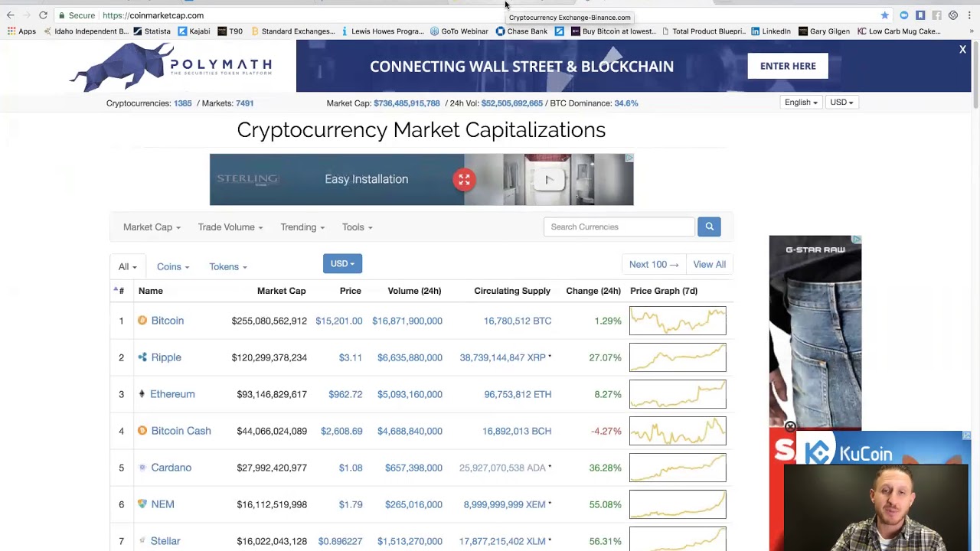The height and width of the screenshot is (551, 980).
Task: Click the NEM logo icon
Action: (142, 504)
